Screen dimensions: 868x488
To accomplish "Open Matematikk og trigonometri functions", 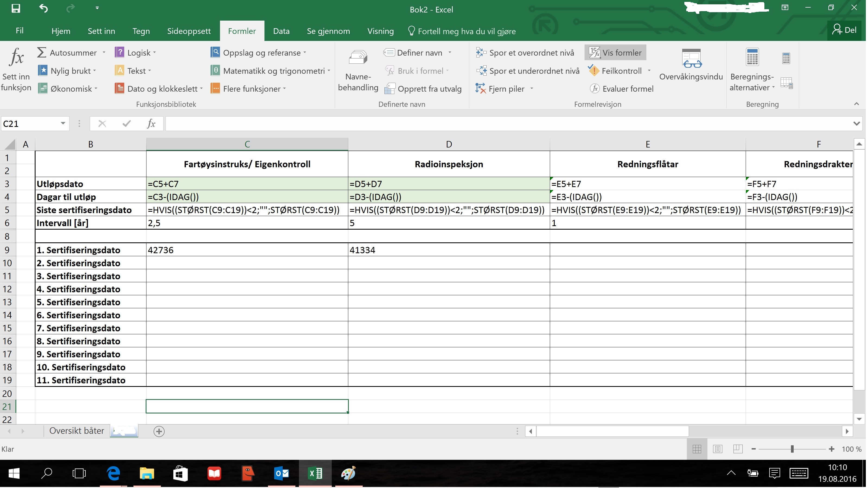I will [x=270, y=71].
